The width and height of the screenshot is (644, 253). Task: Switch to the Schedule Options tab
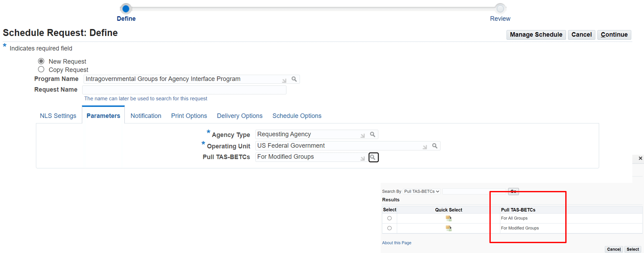(297, 116)
